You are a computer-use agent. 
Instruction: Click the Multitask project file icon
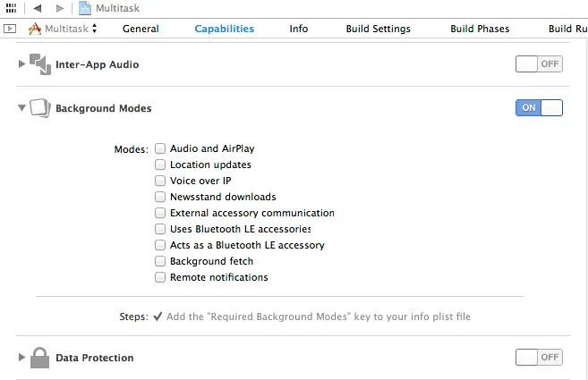click(84, 8)
